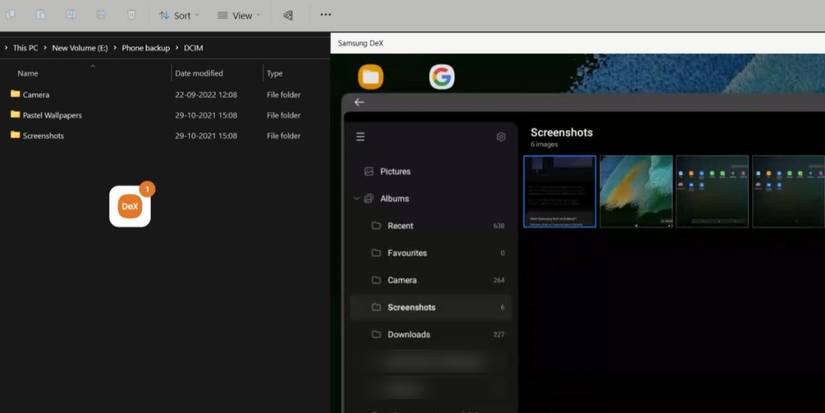Select the Screenshots folder in File Explorer
Image resolution: width=825 pixels, height=413 pixels.
point(37,136)
